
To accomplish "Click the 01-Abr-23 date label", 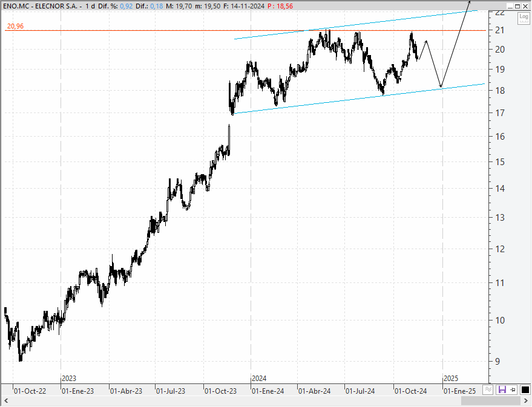I will click(126, 391).
